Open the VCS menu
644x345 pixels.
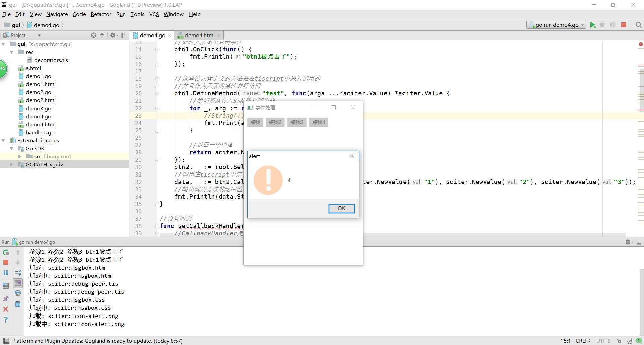[154, 14]
